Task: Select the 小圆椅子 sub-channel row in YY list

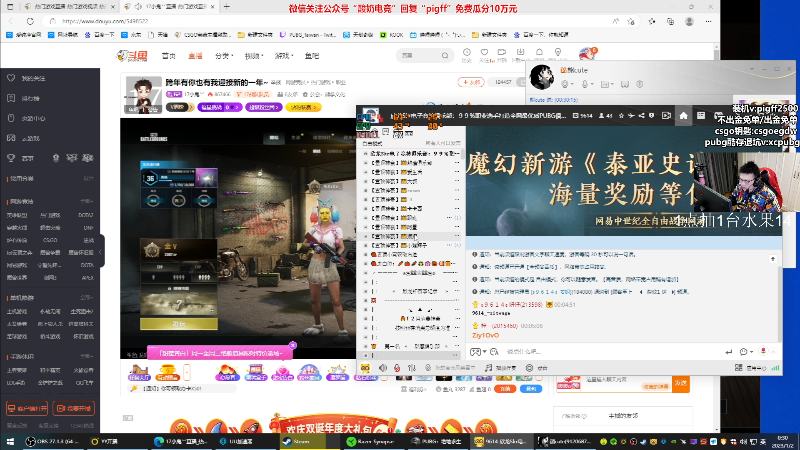Action: 411,245
